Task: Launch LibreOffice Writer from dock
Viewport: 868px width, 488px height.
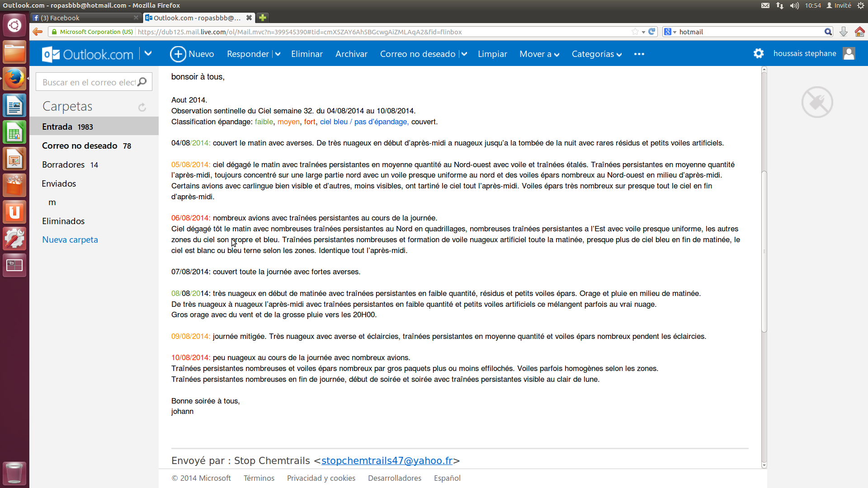Action: (14, 106)
